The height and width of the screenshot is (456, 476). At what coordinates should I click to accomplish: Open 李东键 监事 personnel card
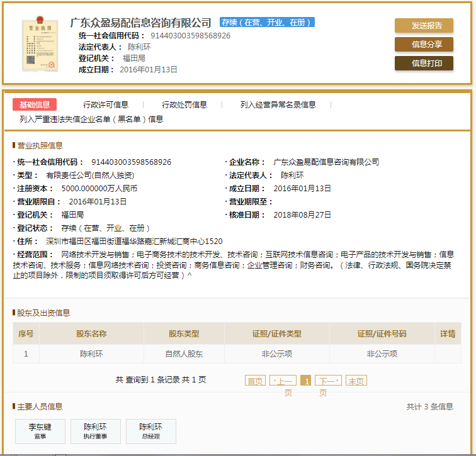[40, 431]
